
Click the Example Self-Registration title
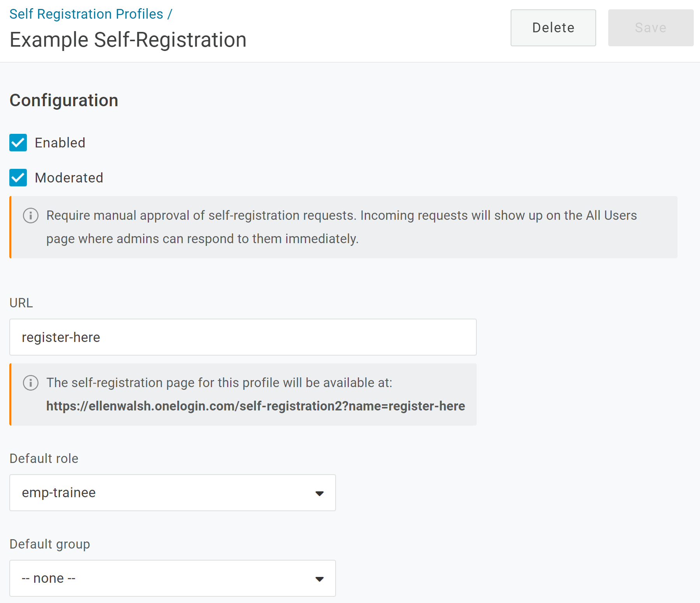(128, 40)
